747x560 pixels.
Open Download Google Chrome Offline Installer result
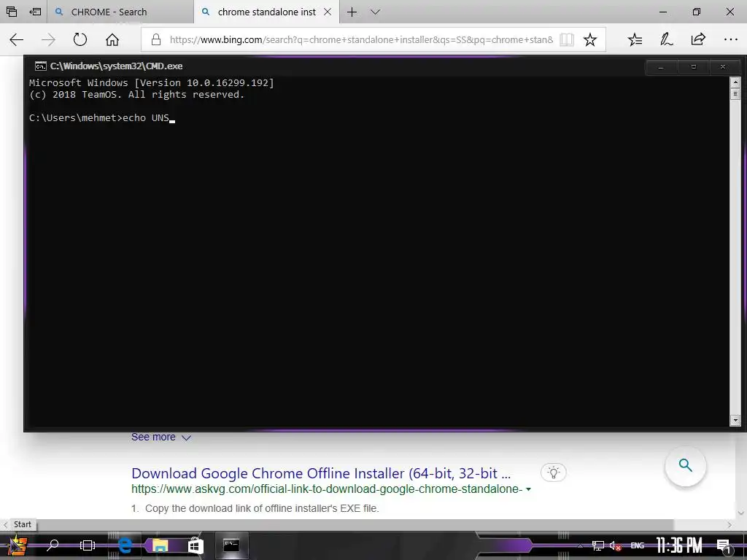click(x=321, y=473)
